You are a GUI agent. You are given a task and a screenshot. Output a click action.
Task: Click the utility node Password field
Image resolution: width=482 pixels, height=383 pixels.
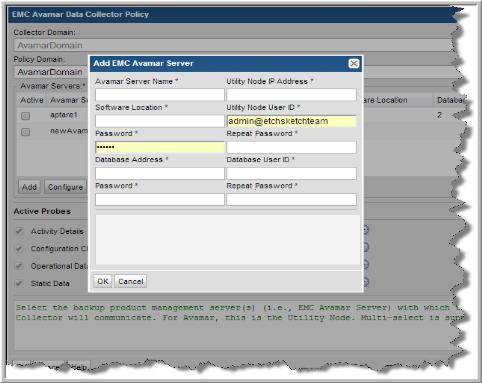pos(160,147)
